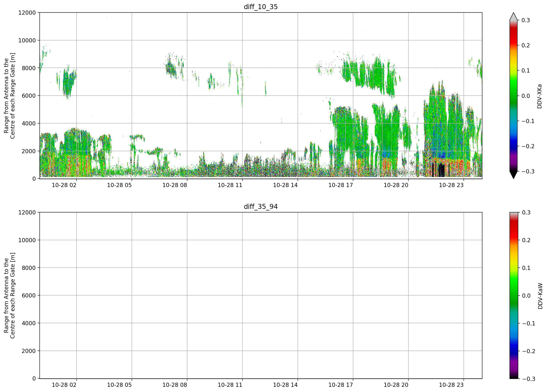Click the 10-28 17 tick label under diff_35_94
This screenshot has height=392, width=547.
pyautogui.click(x=341, y=385)
